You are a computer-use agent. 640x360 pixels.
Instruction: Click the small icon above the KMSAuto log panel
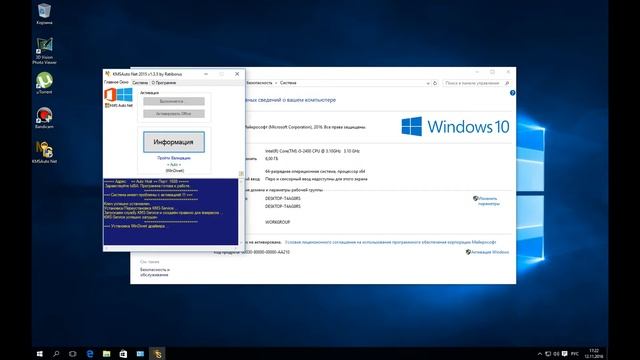[x=241, y=173]
